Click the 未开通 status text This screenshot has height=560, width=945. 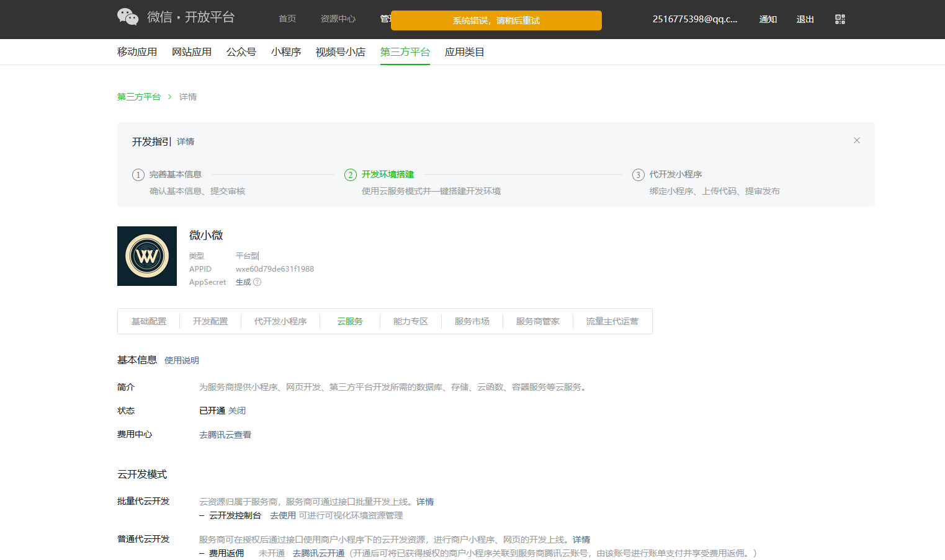[x=272, y=553]
